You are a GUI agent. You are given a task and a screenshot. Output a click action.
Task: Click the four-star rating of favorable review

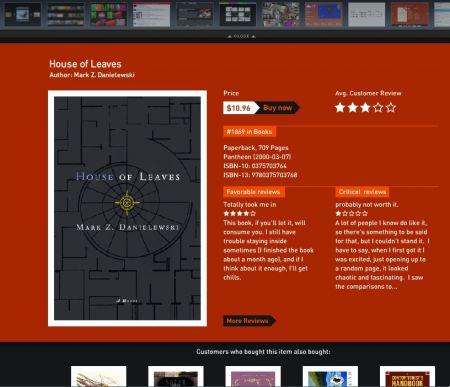pyautogui.click(x=239, y=213)
